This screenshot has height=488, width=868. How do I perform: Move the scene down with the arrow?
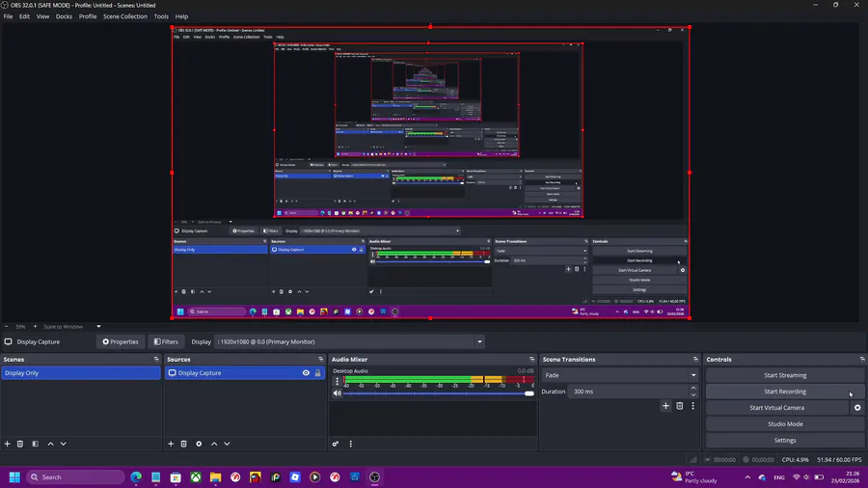(63, 444)
